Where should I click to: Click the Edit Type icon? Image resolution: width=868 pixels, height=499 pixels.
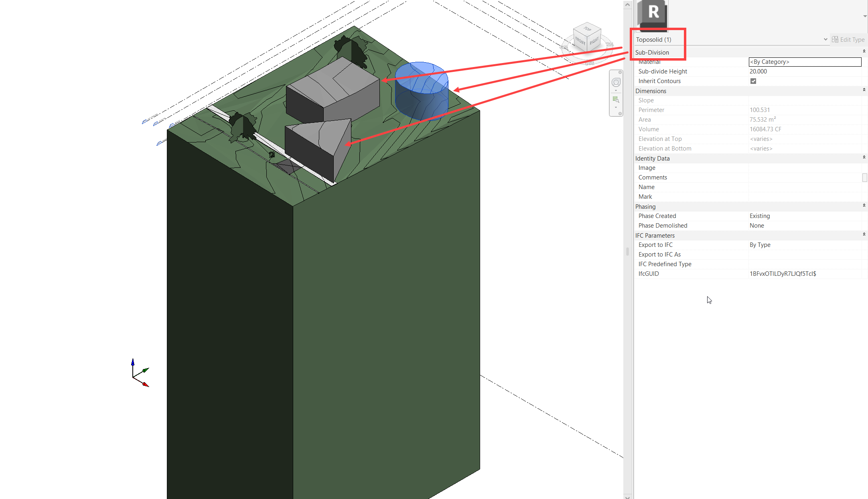[x=835, y=39]
